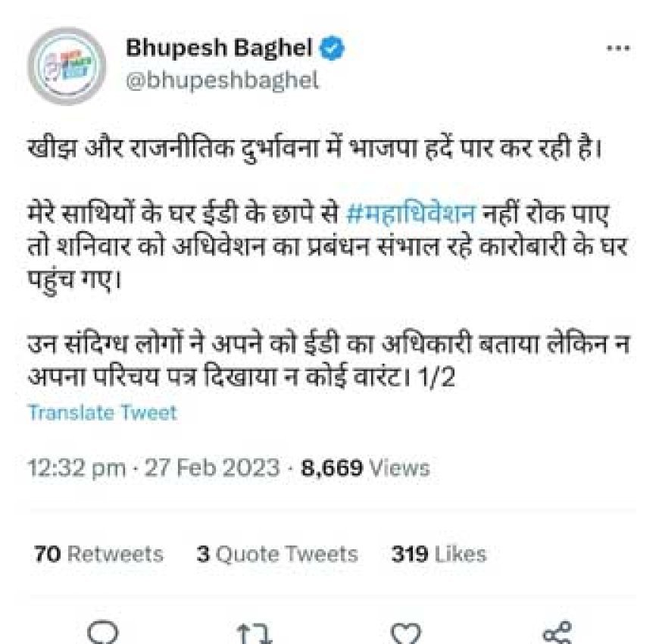Open the 70 Retweets list

98,554
